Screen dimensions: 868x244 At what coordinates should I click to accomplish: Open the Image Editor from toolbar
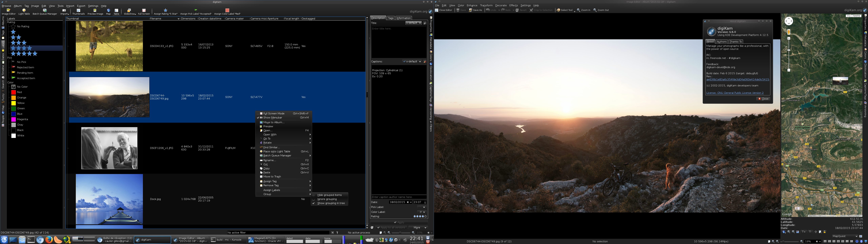[x=8, y=12]
